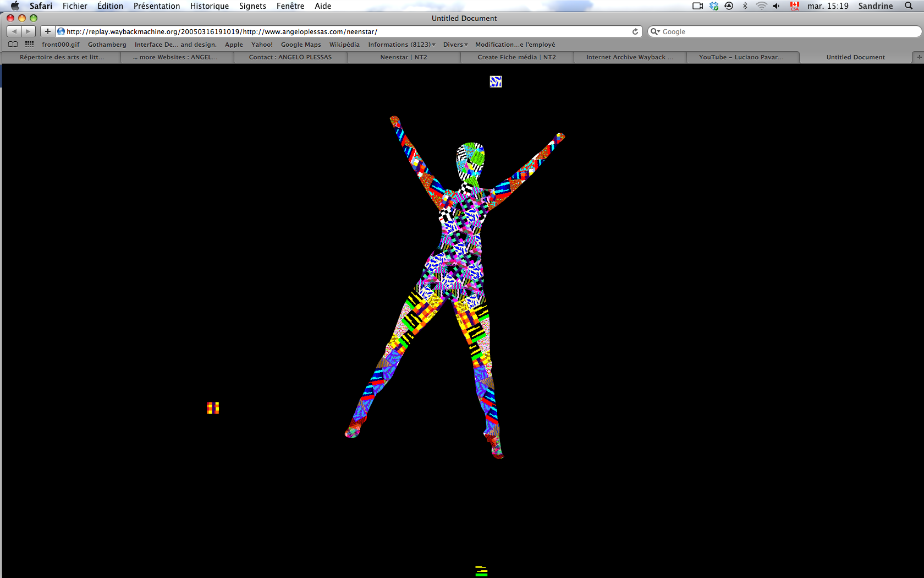Click the screen recording camera menu icon
This screenshot has width=924, height=578.
697,6
